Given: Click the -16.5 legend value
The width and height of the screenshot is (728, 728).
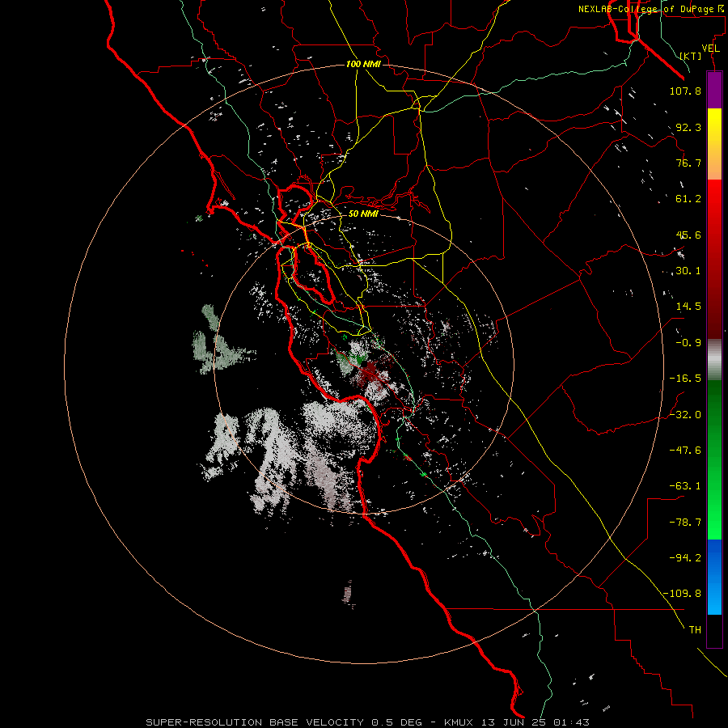Looking at the screenshot, I should [x=685, y=379].
